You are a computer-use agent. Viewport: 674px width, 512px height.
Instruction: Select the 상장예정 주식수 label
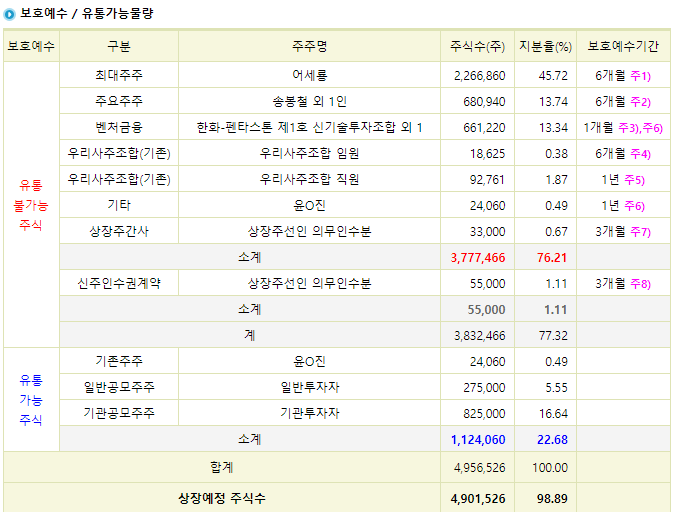222,498
